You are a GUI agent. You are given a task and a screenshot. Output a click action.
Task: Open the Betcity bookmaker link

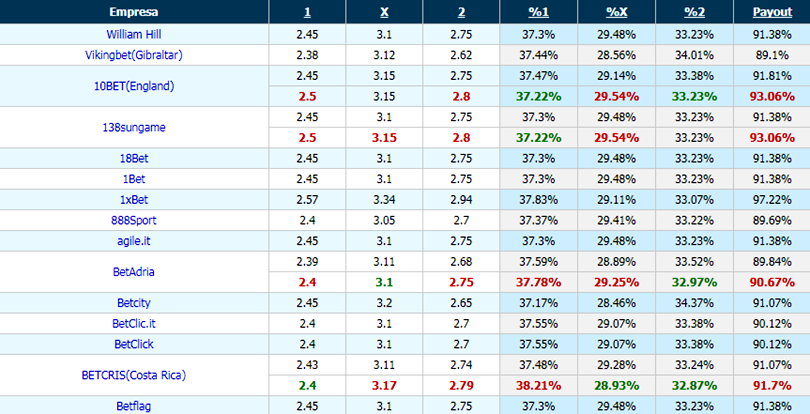(x=134, y=303)
